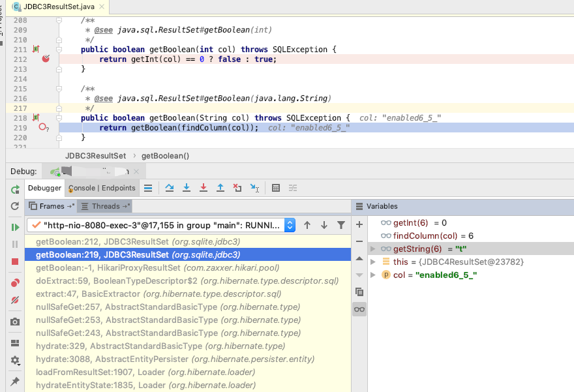Image resolution: width=574 pixels, height=392 pixels.
Task: Go to the previous frame with the up arrow
Action: coord(307,225)
